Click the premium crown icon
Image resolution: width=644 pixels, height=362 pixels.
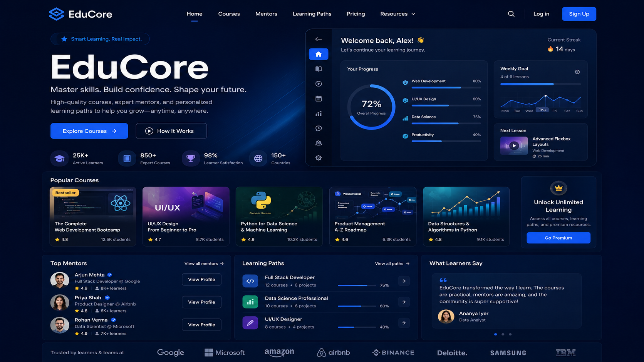click(x=558, y=188)
